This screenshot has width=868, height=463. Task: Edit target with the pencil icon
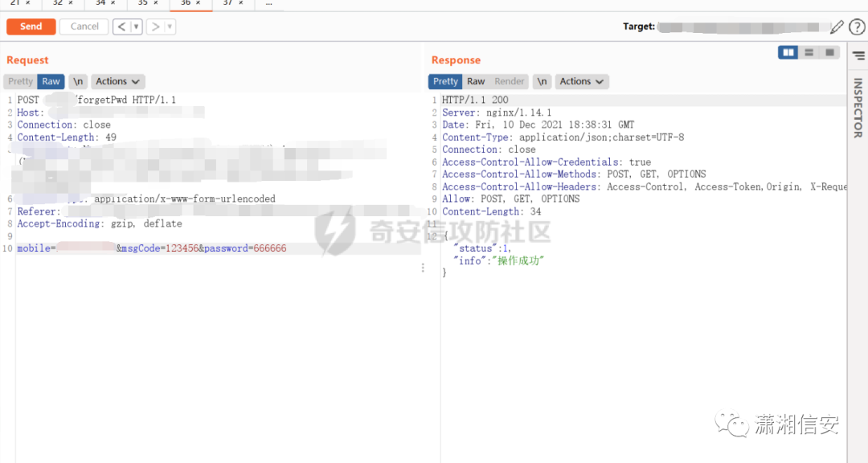click(x=837, y=27)
